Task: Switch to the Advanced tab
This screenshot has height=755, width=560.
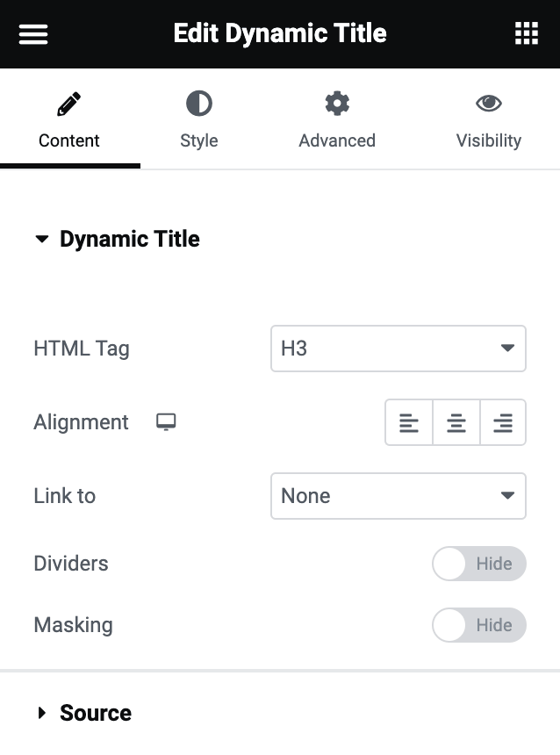Action: pyautogui.click(x=337, y=140)
